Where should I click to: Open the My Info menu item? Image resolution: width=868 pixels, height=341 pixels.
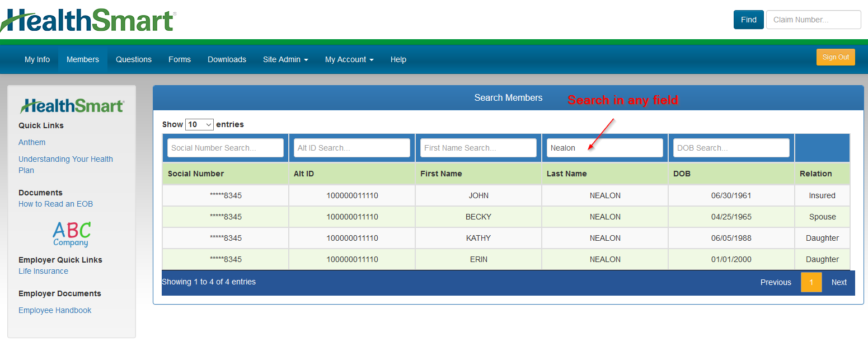pos(37,59)
